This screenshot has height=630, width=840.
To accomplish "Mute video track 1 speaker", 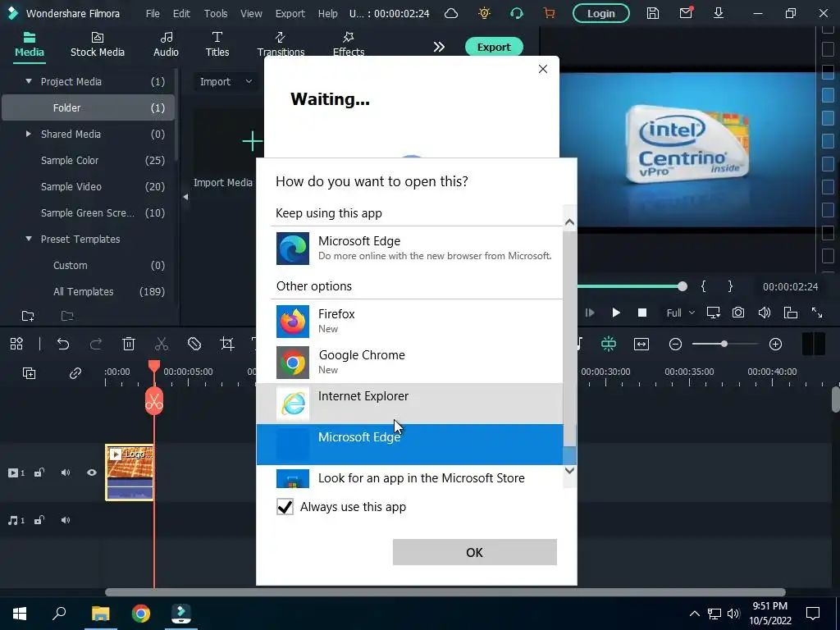I will [66, 472].
